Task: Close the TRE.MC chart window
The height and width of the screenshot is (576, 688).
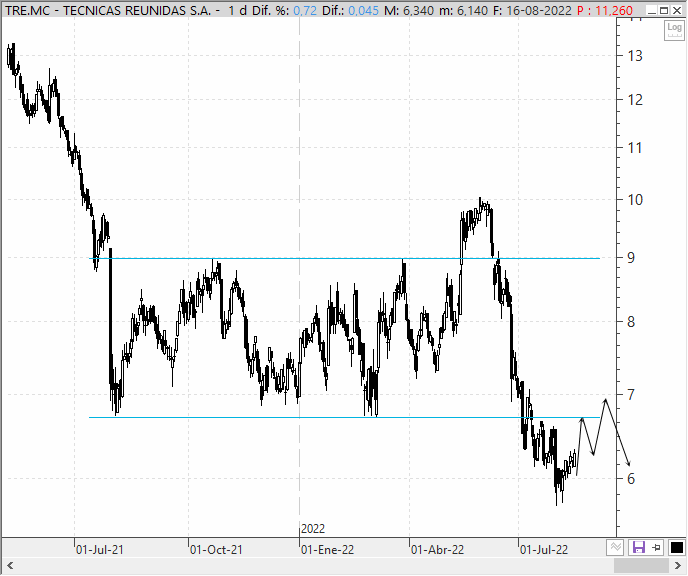Action: pos(677,11)
